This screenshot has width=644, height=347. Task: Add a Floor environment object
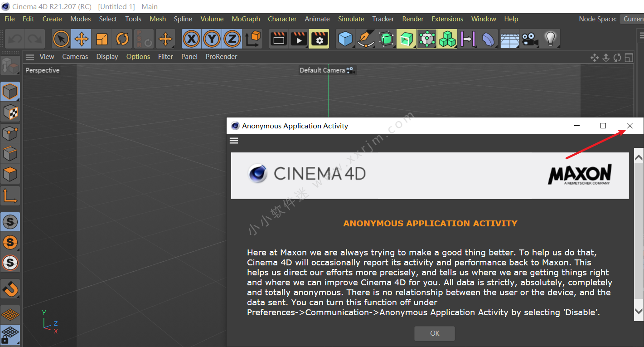(x=509, y=39)
